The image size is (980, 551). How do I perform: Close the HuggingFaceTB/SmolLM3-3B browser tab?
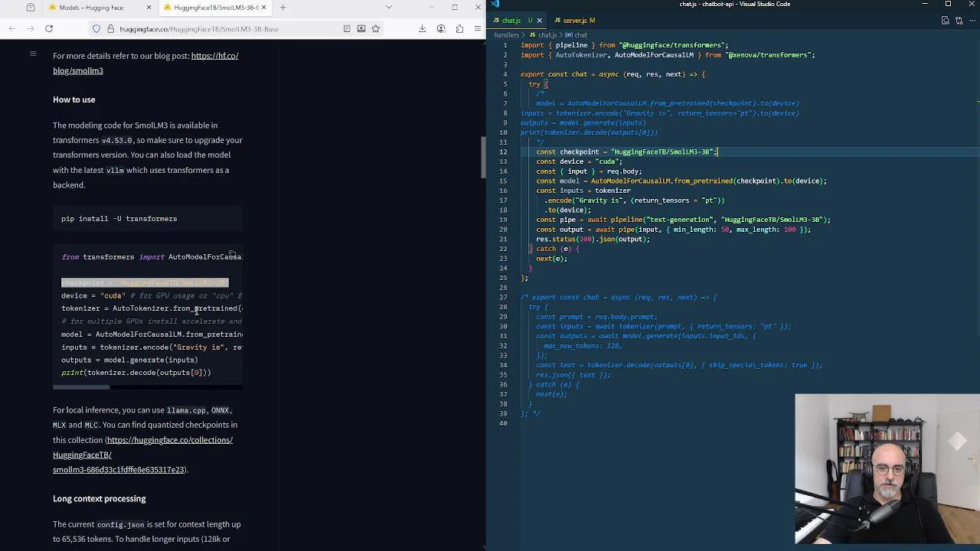tap(264, 8)
